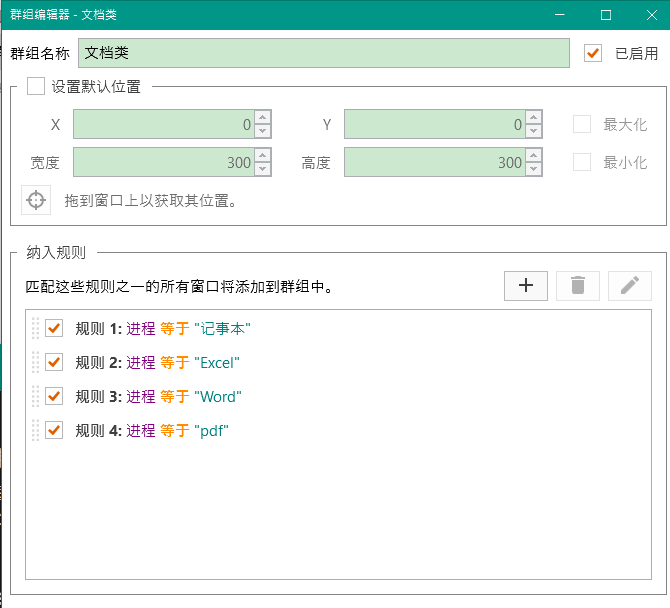Close the group editor window
670x608 pixels.
click(647, 15)
